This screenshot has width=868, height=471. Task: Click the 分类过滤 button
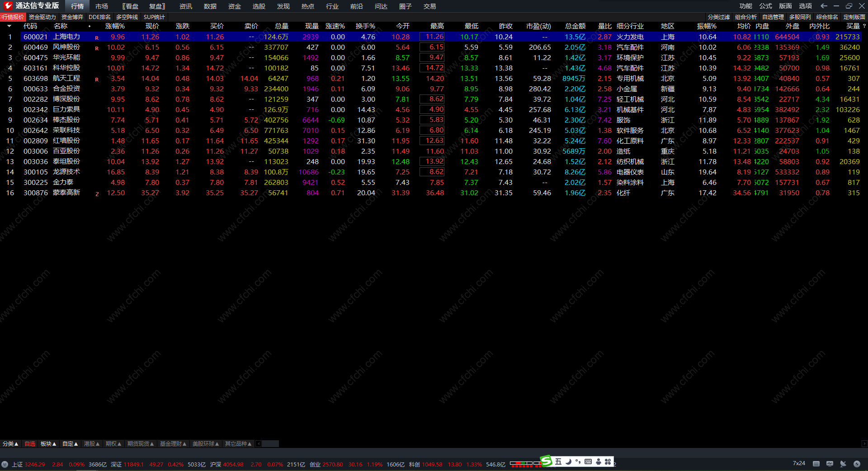coord(719,17)
